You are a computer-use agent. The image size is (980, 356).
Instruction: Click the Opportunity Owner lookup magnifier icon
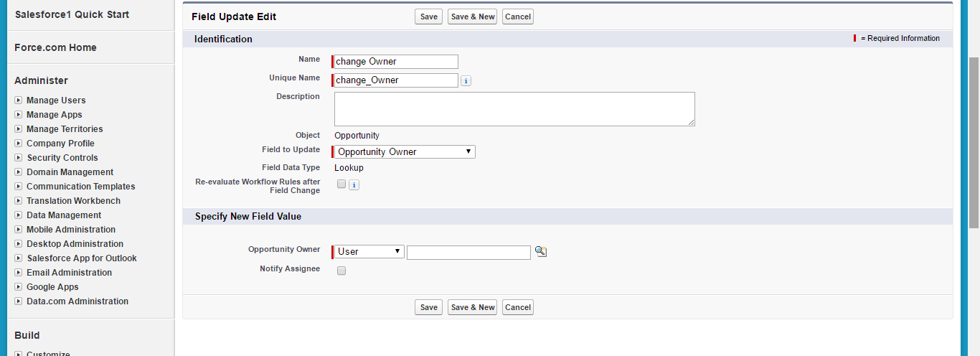(x=541, y=251)
